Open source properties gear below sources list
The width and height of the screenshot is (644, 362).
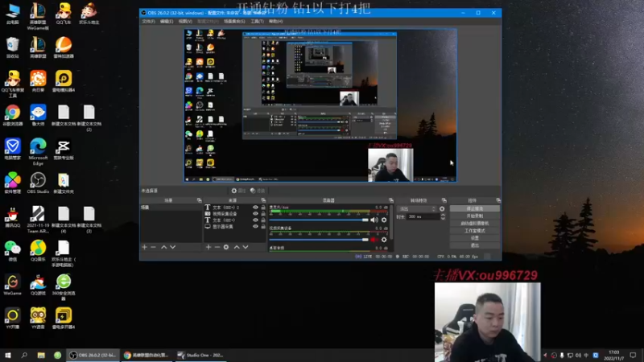pyautogui.click(x=226, y=247)
